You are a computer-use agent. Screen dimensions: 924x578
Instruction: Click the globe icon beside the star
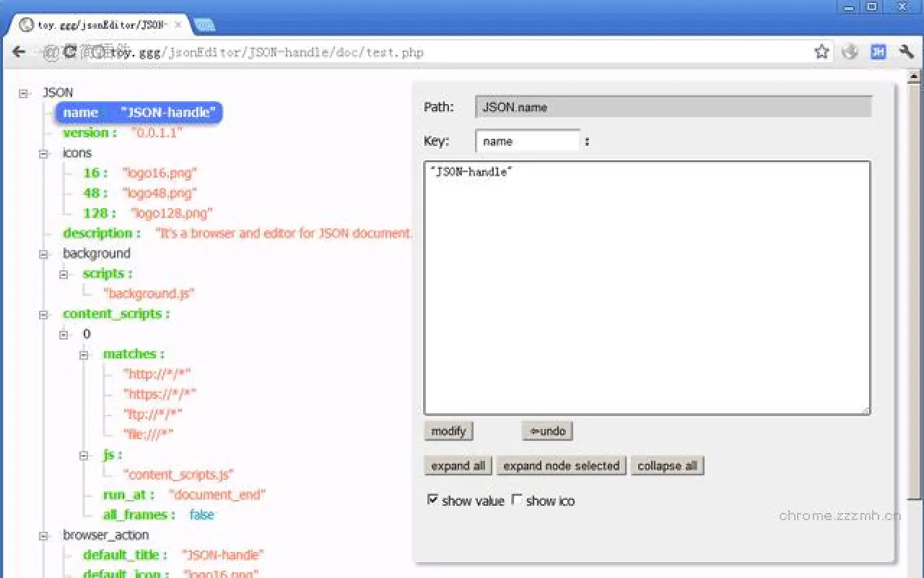[x=850, y=52]
